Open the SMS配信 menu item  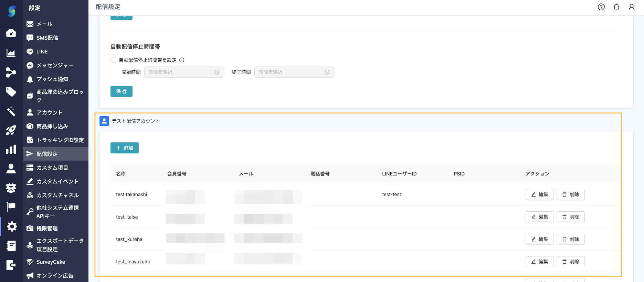(47, 38)
